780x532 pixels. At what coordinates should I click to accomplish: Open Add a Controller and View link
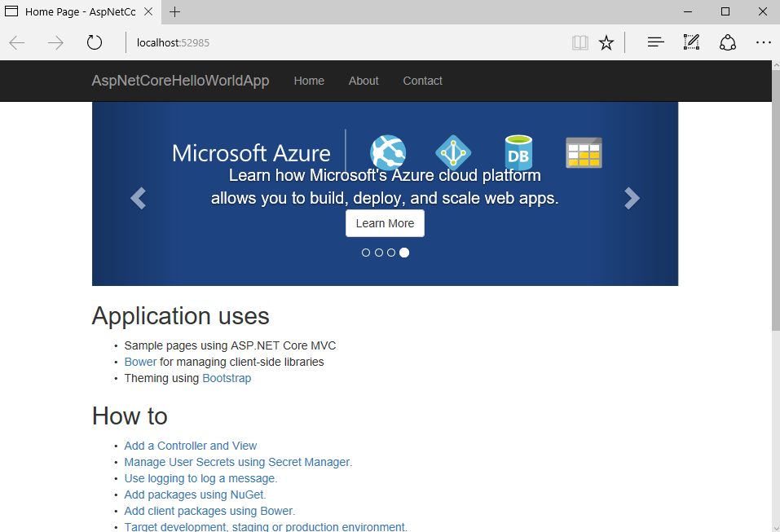point(191,446)
